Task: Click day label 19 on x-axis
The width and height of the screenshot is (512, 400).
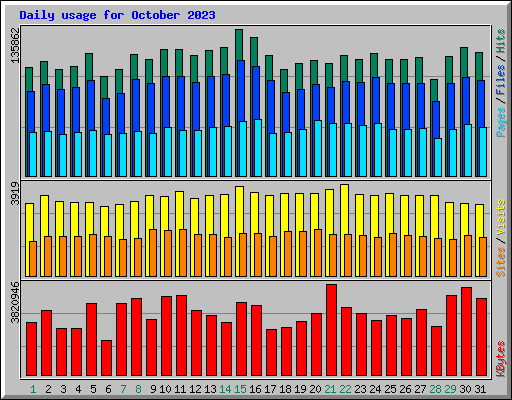Action: tap(300, 389)
